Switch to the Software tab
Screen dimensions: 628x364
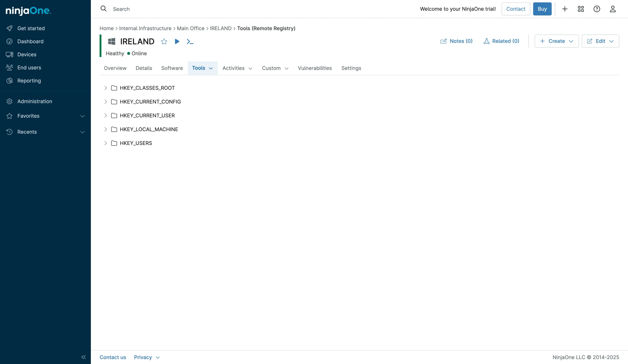(x=172, y=68)
